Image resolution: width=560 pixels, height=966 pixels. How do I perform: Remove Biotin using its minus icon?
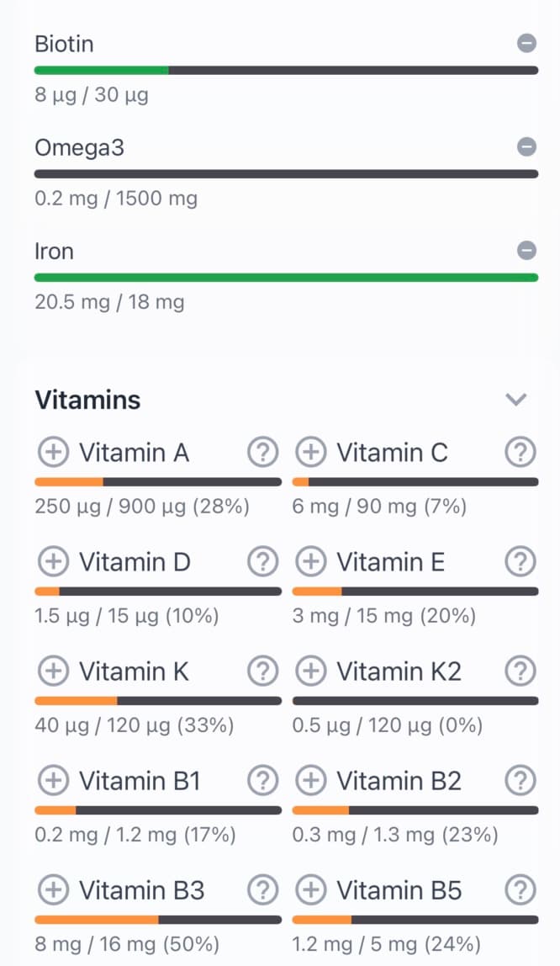pyautogui.click(x=526, y=43)
